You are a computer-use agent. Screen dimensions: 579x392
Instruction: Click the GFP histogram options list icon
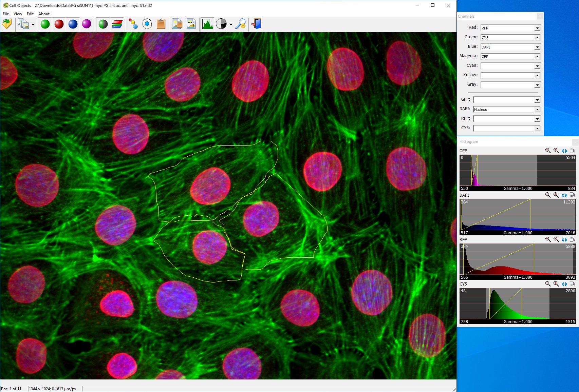point(573,151)
